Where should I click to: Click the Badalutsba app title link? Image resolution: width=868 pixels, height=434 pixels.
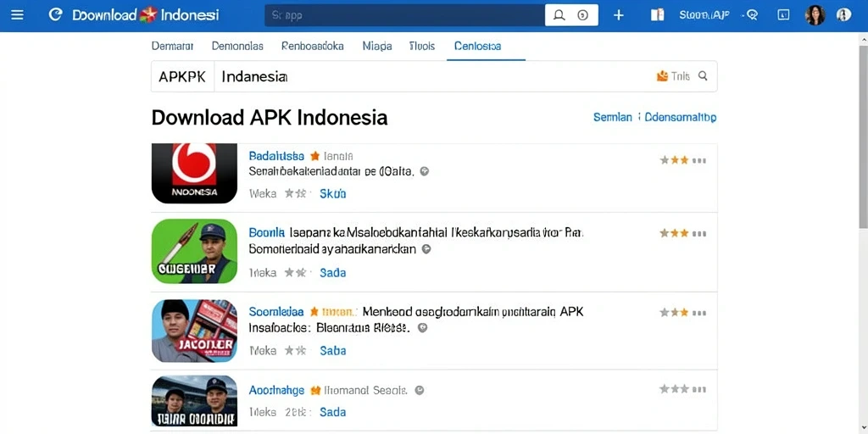(x=276, y=156)
